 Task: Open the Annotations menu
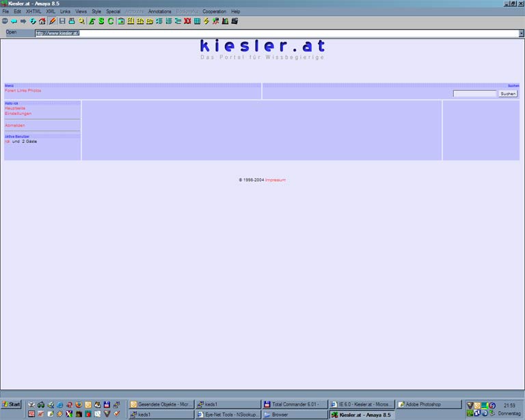(x=160, y=12)
